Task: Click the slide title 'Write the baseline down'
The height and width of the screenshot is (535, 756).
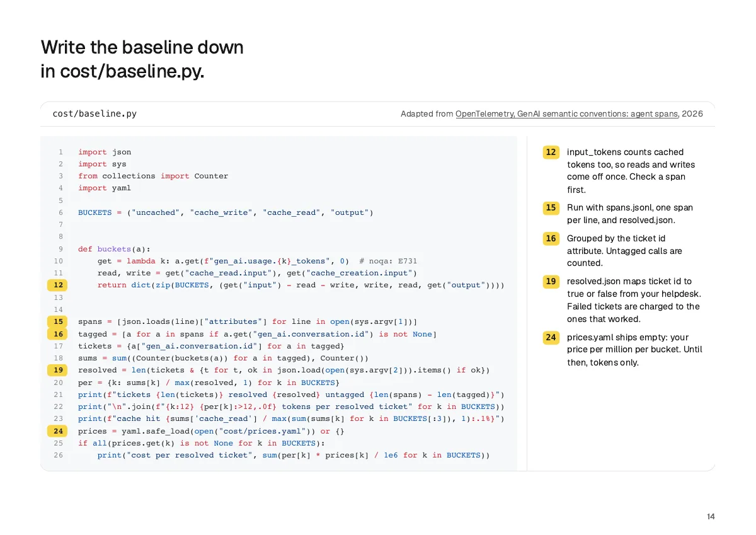Action: click(142, 47)
